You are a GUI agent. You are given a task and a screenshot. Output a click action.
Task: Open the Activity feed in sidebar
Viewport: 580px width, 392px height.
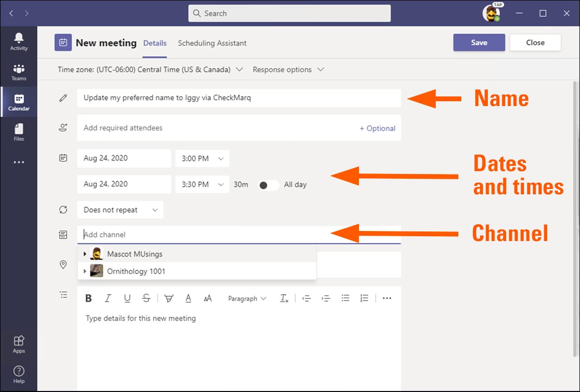pyautogui.click(x=19, y=41)
